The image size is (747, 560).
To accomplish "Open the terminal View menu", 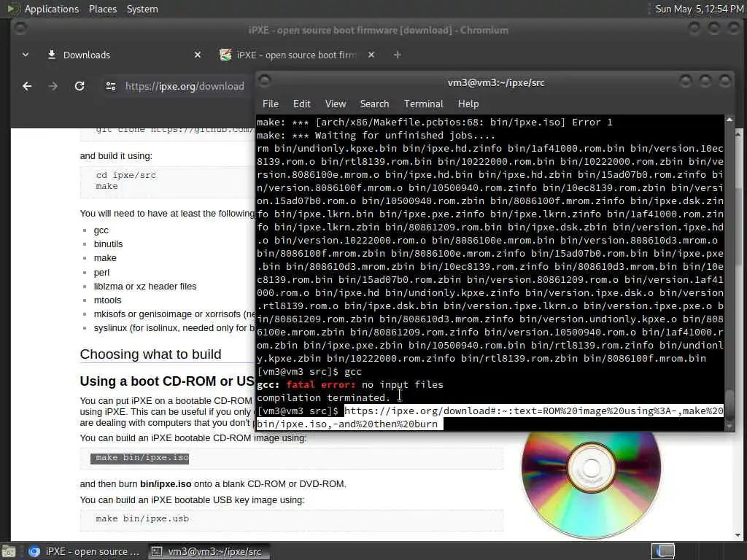I will [336, 104].
